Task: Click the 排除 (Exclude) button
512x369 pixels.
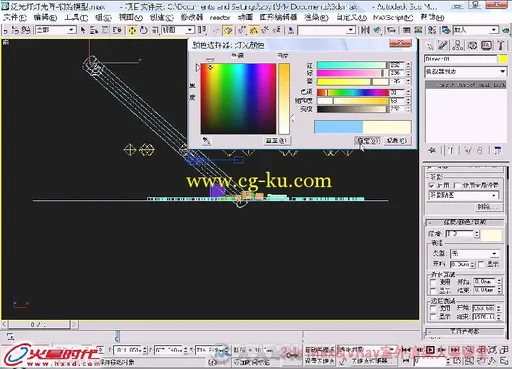Action: pos(488,207)
